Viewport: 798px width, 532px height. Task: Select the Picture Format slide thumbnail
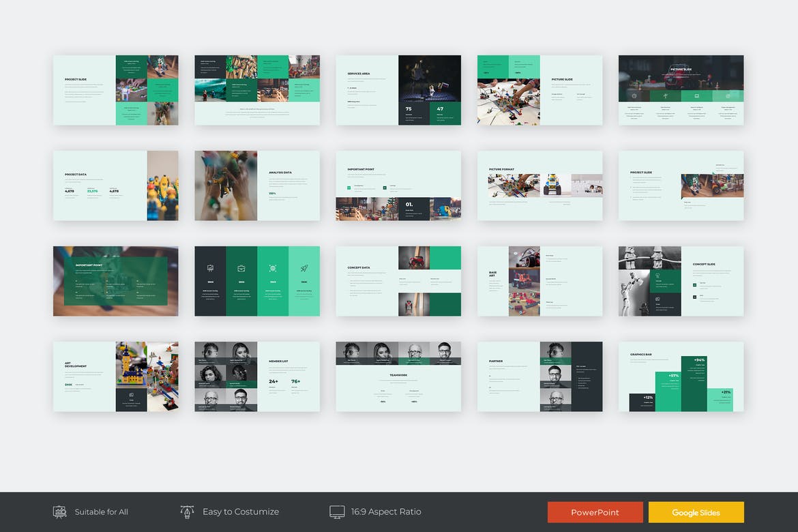540,186
